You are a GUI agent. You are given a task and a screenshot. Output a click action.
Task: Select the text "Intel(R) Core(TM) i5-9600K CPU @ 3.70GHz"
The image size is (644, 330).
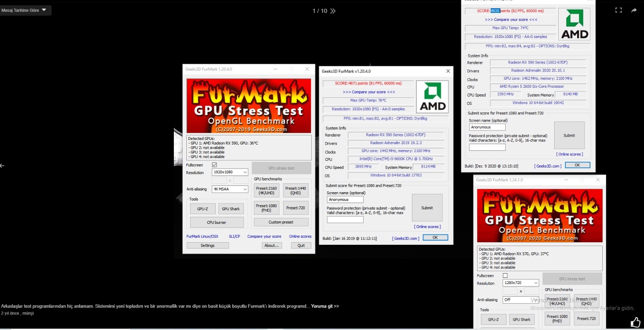tap(396, 159)
